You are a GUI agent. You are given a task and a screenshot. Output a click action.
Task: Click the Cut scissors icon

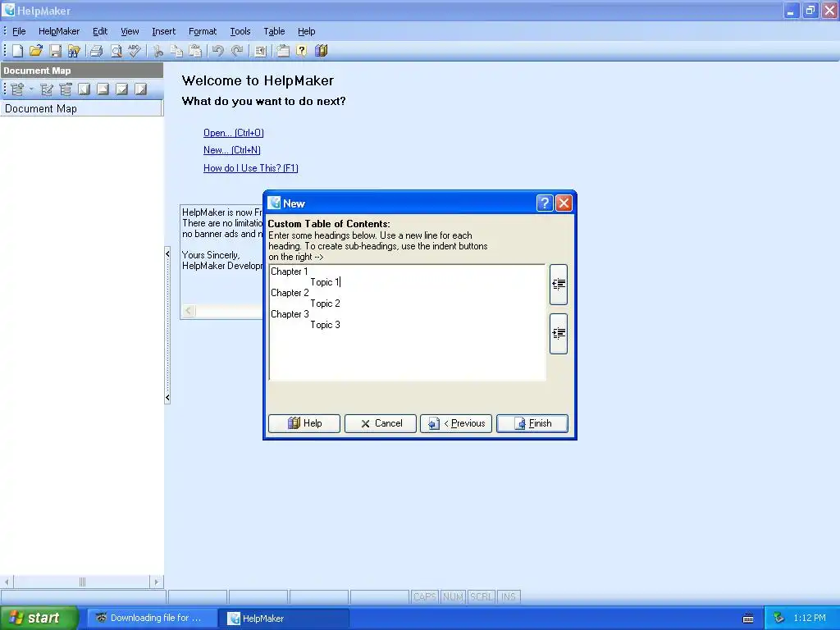(x=157, y=51)
